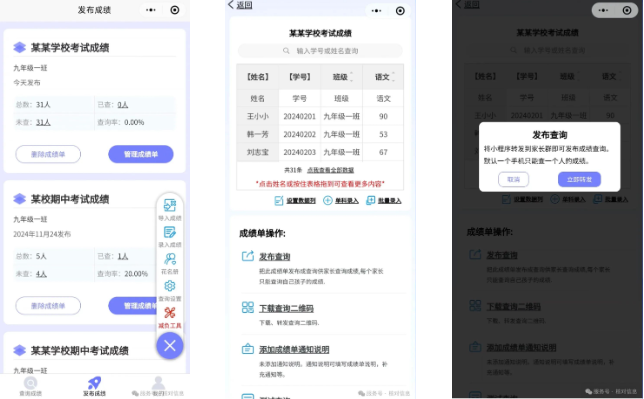Click the share icon beside 发布查询 on the light screen
The image size is (644, 399).
pos(248,256)
